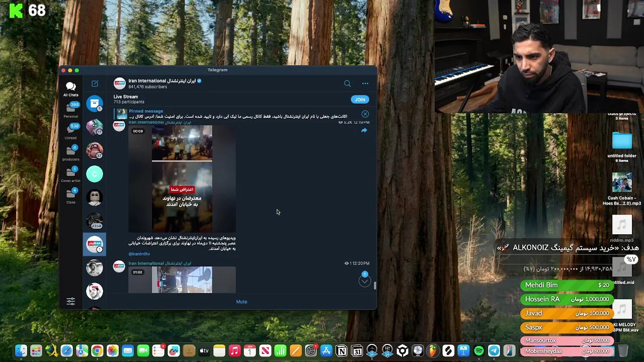The image size is (644, 362).
Task: Select the Cash Cobain mp3 file on the desktop
Action: pyautogui.click(x=622, y=190)
